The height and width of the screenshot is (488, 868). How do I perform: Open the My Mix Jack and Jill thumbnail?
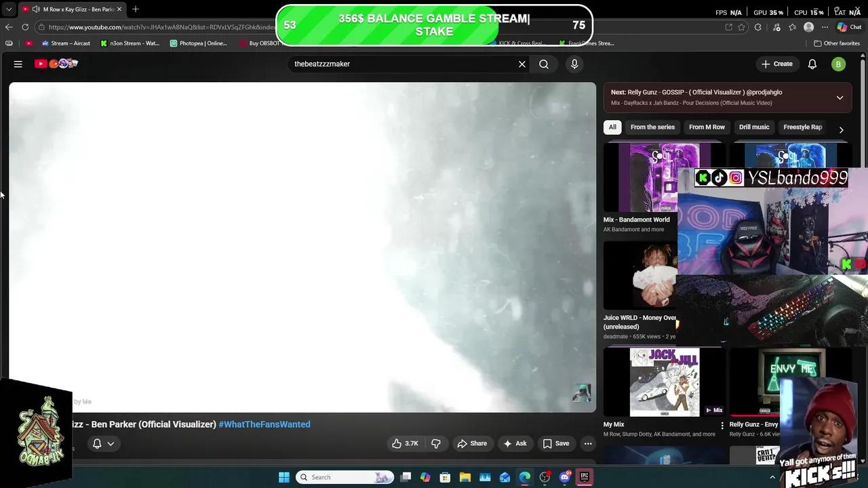pyautogui.click(x=665, y=382)
